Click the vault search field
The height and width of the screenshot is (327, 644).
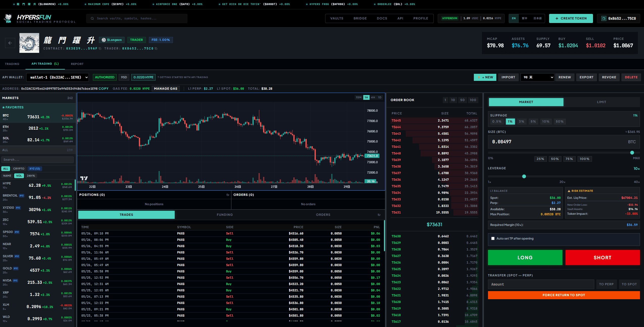pyautogui.click(x=137, y=18)
